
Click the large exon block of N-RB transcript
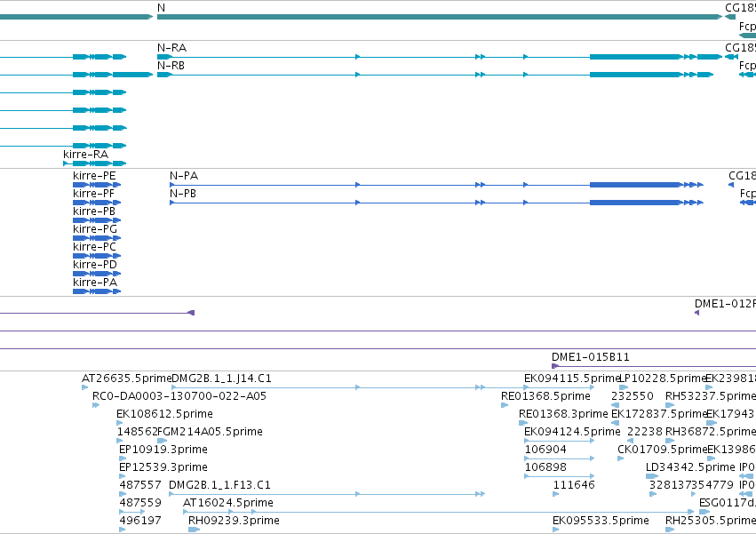click(x=635, y=75)
